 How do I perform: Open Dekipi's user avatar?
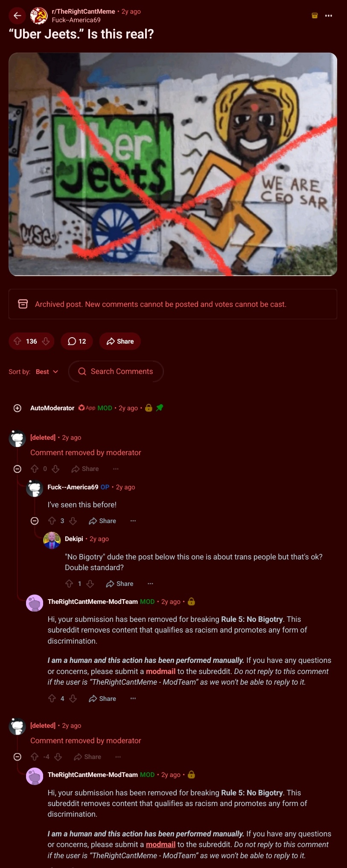pos(52,540)
